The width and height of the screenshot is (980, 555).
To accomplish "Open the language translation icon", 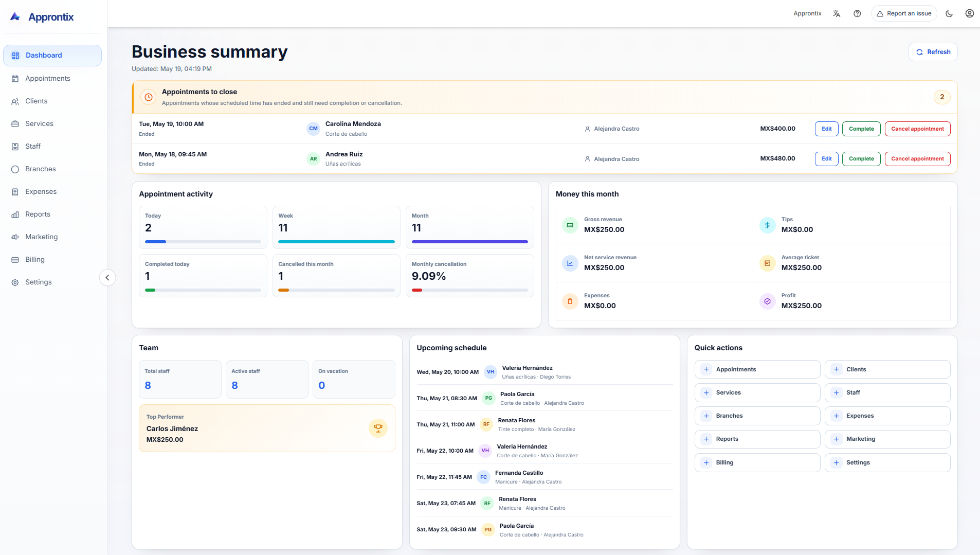I will pyautogui.click(x=837, y=14).
